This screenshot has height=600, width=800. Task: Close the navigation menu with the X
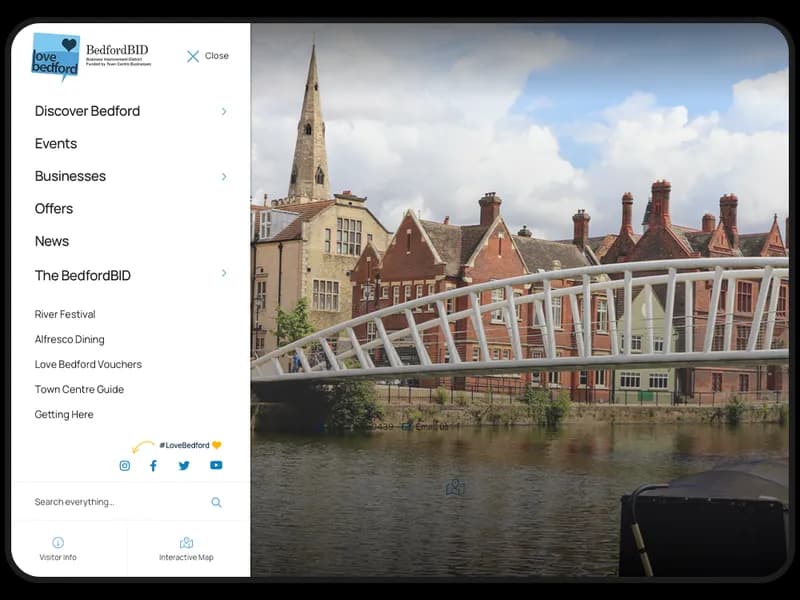[x=193, y=56]
